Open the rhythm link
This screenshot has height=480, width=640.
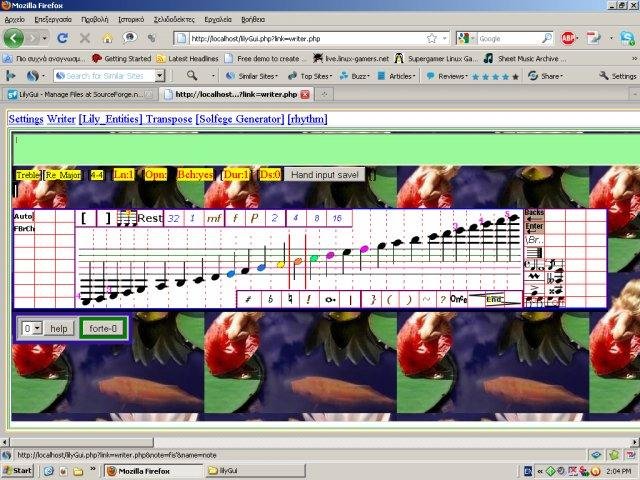coord(307,119)
